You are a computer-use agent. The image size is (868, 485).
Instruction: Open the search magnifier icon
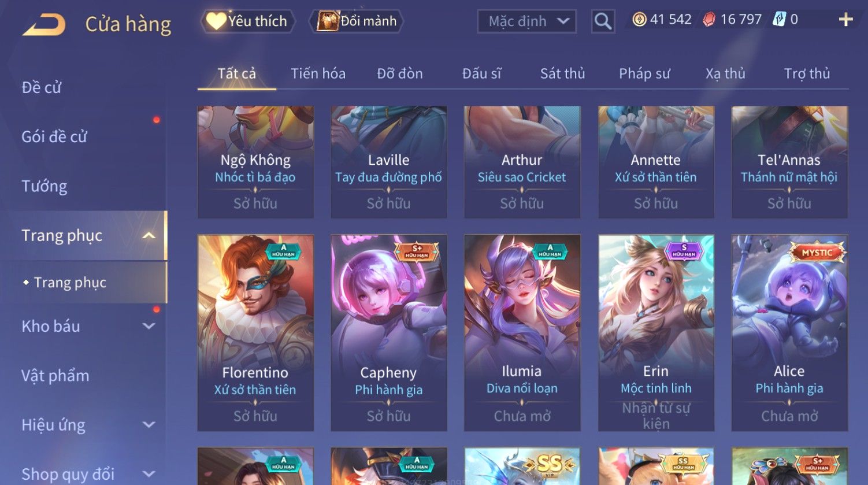pyautogui.click(x=603, y=21)
